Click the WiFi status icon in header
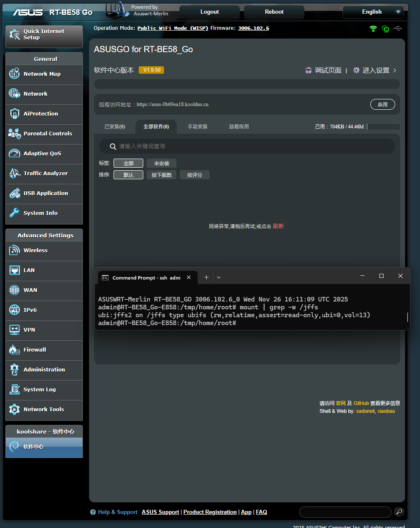Screen dimensions: 420x528 coord(373,29)
